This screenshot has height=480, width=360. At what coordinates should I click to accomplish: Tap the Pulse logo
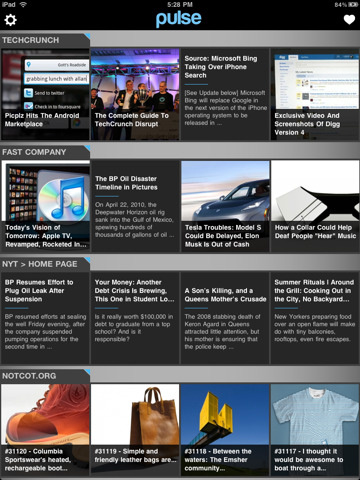pyautogui.click(x=179, y=19)
